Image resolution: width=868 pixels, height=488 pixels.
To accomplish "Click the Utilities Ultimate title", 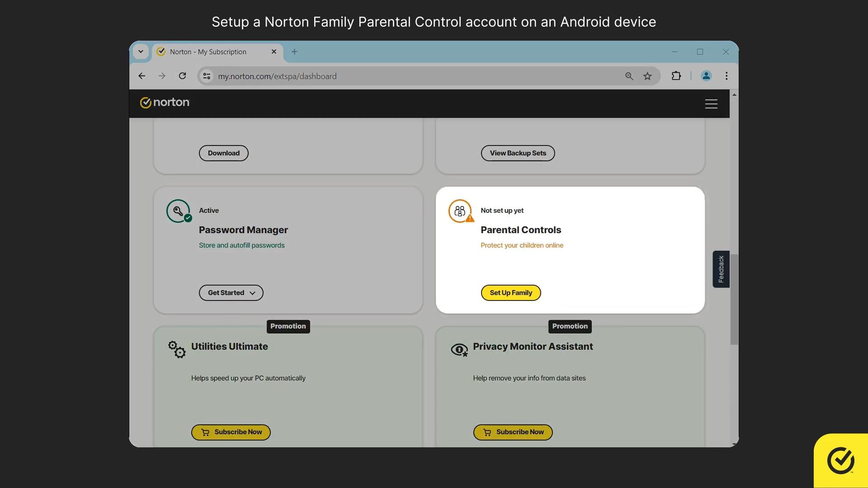I will (x=229, y=347).
